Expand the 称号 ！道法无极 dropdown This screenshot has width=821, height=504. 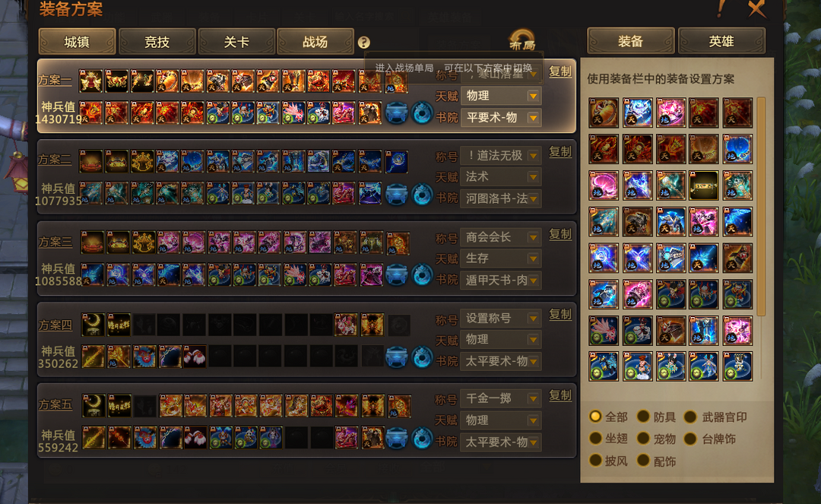click(500, 155)
